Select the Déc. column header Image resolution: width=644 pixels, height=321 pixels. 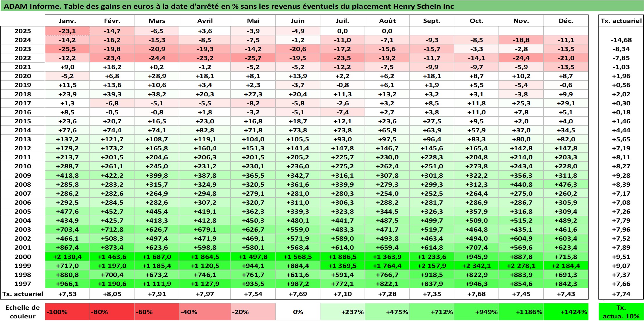(566, 21)
